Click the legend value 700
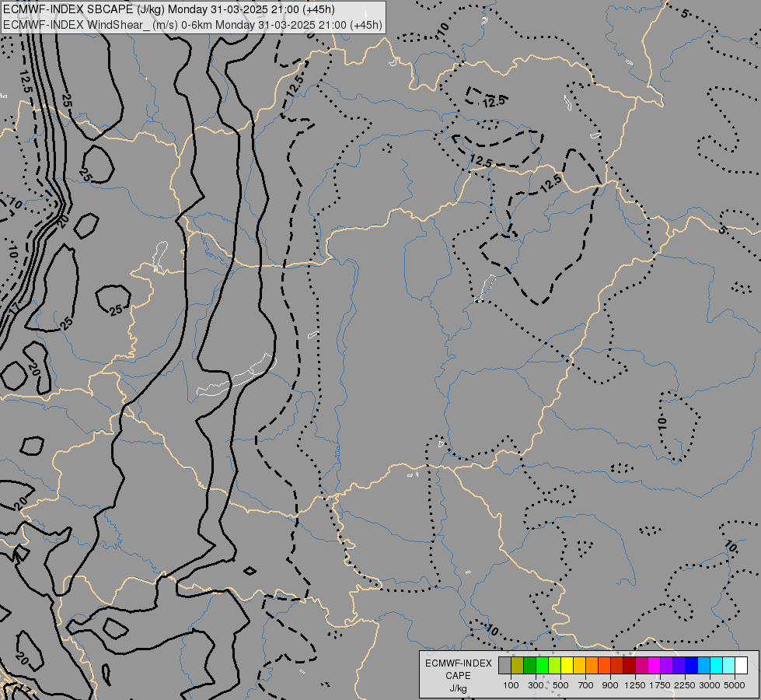Viewport: 761px width, 700px height. click(586, 685)
